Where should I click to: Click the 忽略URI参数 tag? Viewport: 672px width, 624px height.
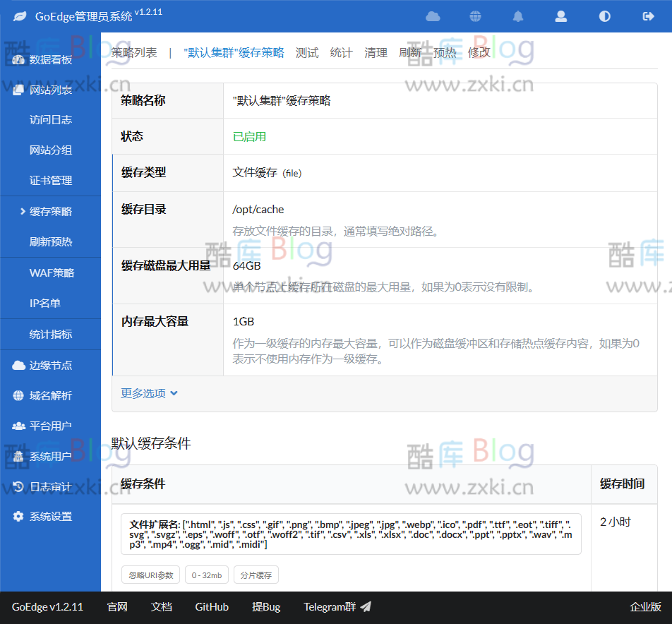point(150,574)
